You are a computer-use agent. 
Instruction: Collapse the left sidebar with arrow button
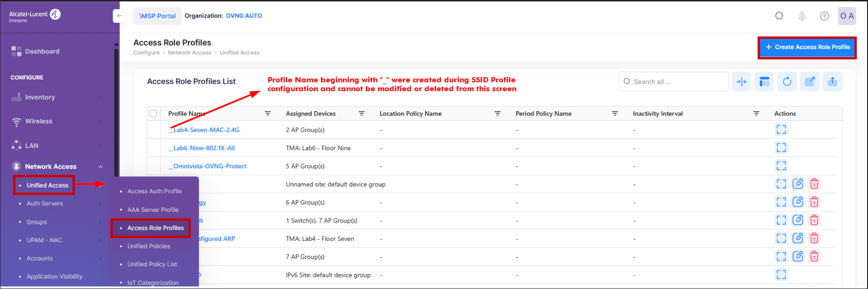click(x=119, y=16)
